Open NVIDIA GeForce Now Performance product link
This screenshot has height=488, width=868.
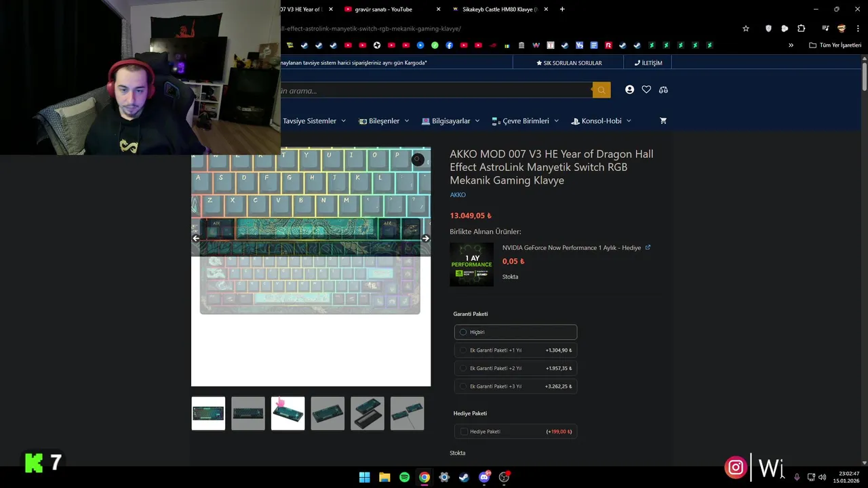572,247
